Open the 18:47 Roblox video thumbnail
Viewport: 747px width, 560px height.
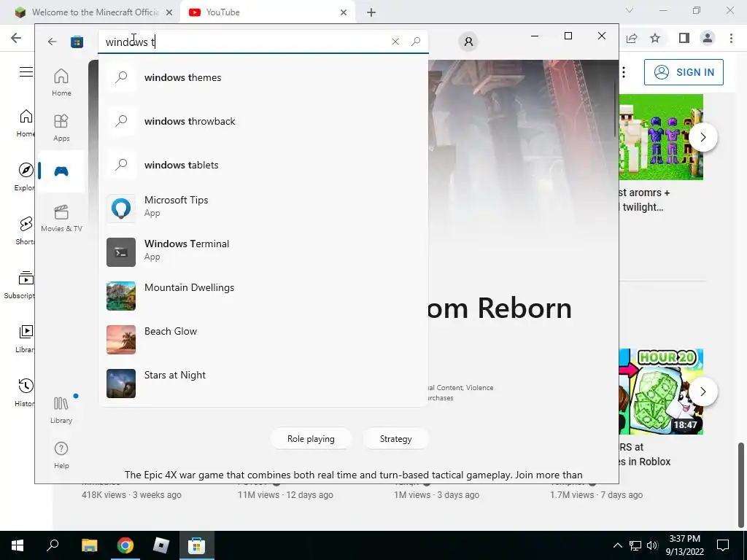tap(661, 392)
